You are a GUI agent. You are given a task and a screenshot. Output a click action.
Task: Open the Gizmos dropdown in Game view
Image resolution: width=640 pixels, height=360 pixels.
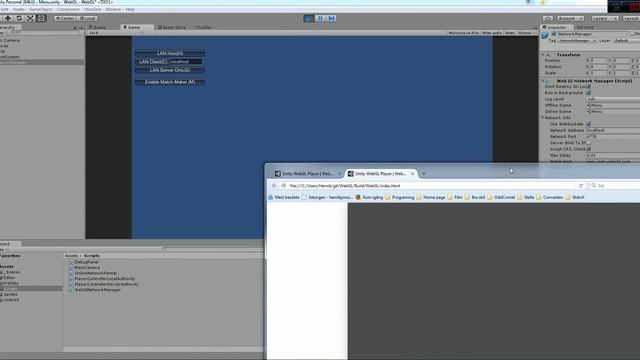(x=526, y=33)
